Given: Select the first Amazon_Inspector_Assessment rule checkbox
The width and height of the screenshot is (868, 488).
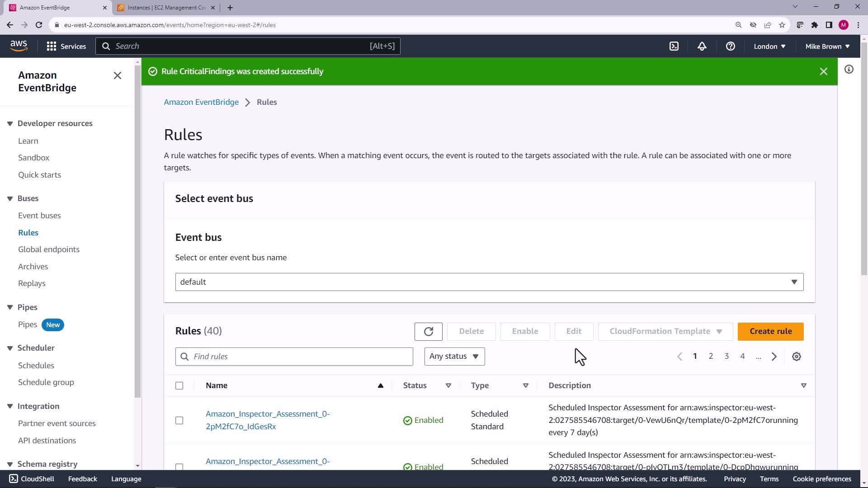Looking at the screenshot, I should [x=179, y=420].
